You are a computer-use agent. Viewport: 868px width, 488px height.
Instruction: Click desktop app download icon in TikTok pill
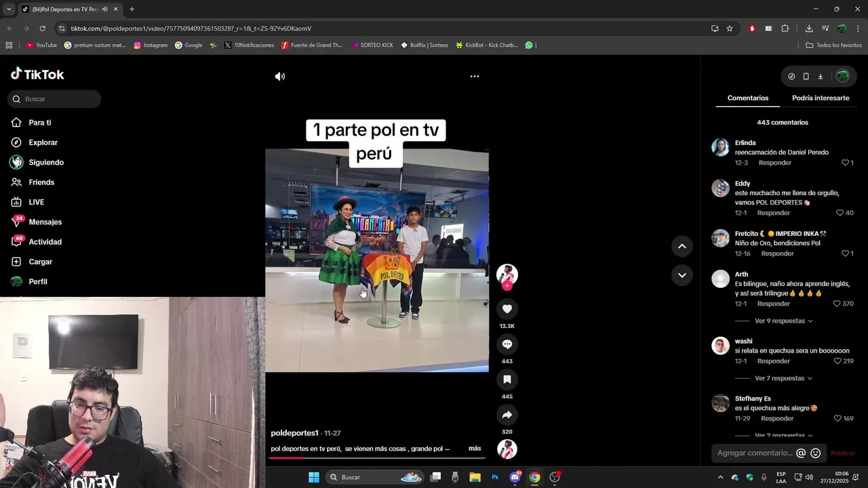[x=820, y=77]
